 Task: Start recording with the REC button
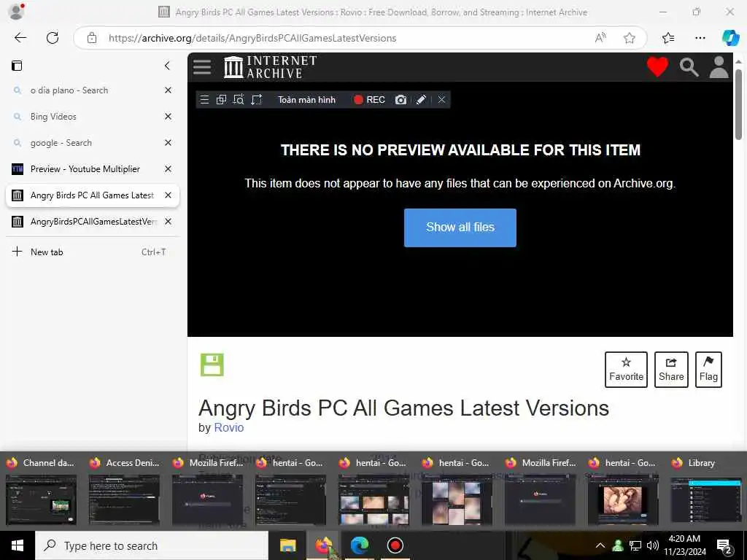(x=369, y=99)
